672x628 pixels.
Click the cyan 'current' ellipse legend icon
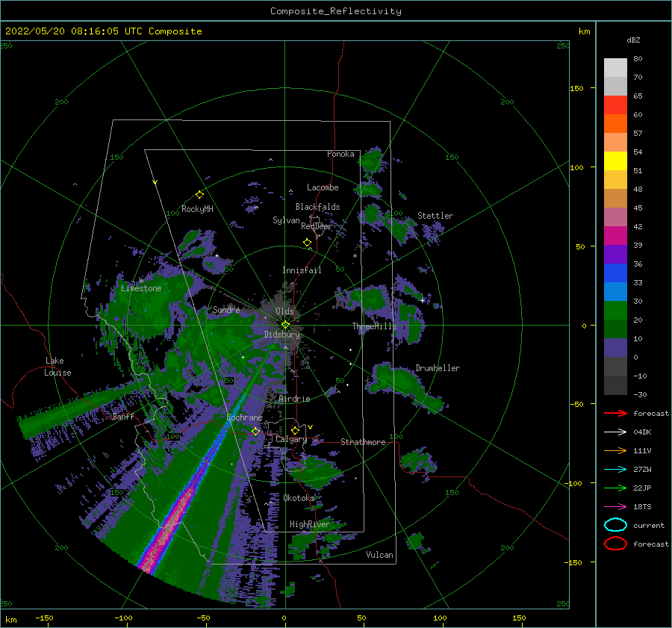point(615,525)
